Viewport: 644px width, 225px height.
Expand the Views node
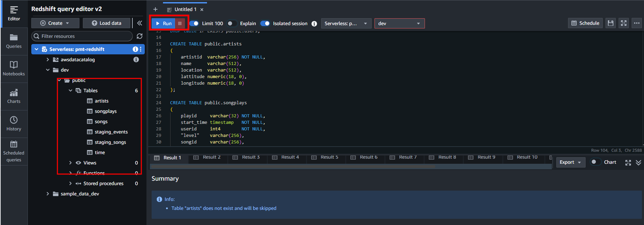coord(70,163)
